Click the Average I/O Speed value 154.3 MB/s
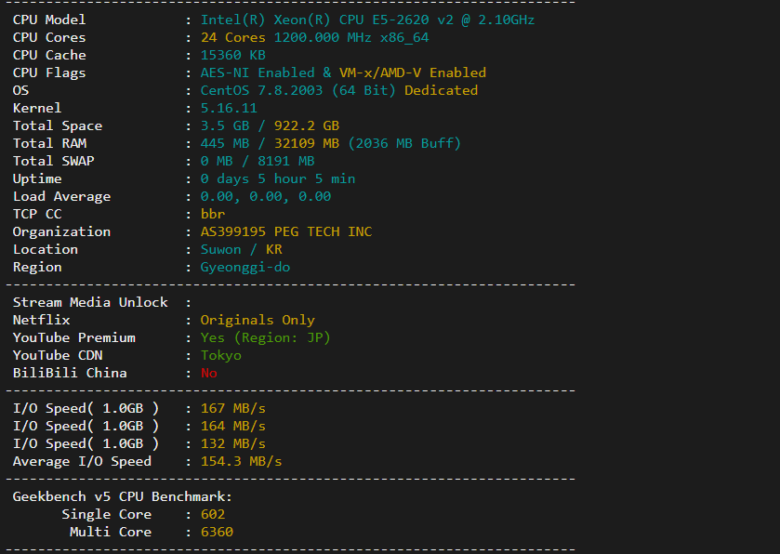Viewport: 780px width, 554px height. click(x=241, y=461)
